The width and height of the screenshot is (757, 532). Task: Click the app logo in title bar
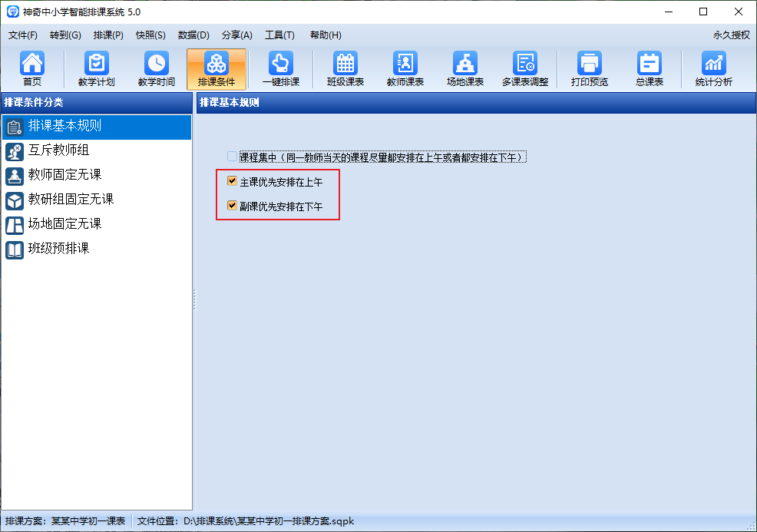[13, 12]
